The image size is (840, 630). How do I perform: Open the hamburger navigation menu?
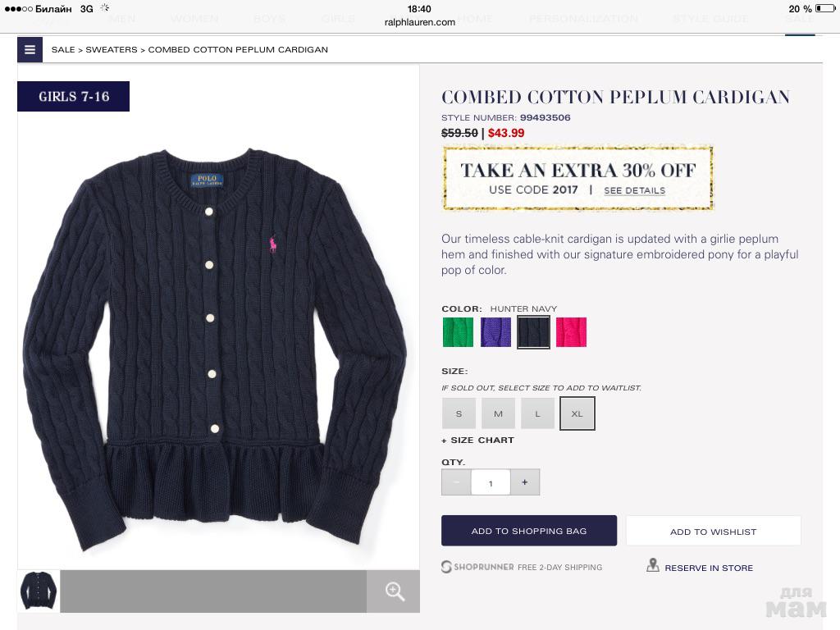tap(30, 49)
